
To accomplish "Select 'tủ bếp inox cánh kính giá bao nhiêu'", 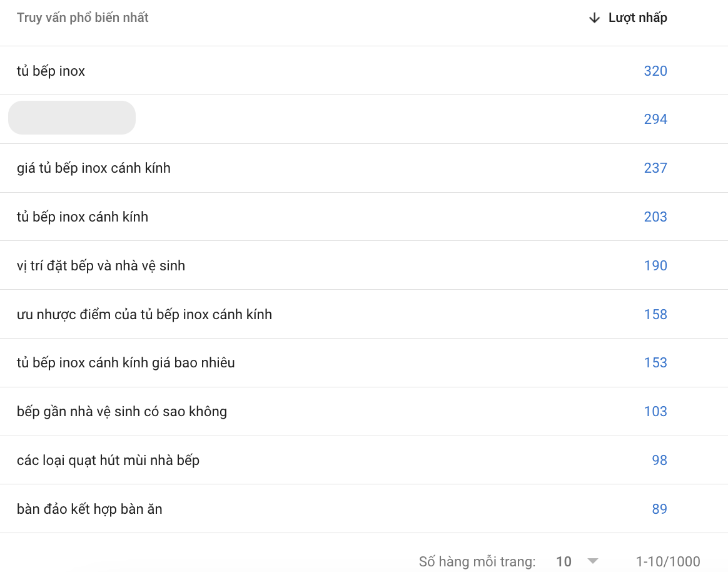I will [126, 363].
